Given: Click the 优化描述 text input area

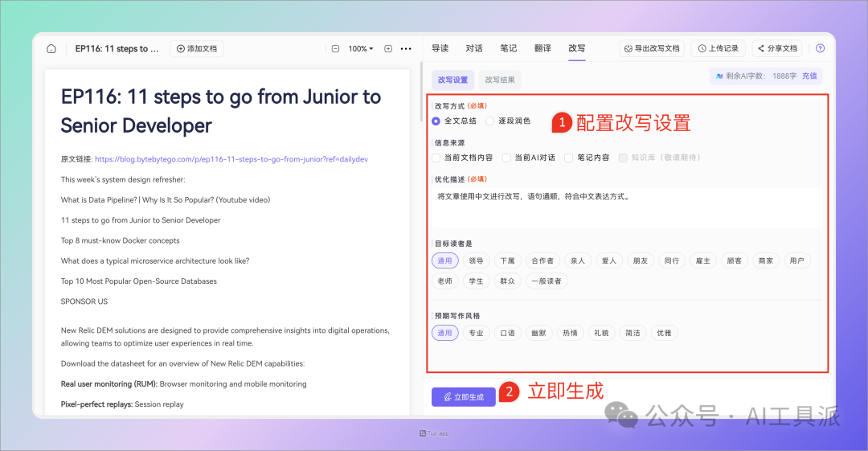Looking at the screenshot, I should (x=627, y=208).
